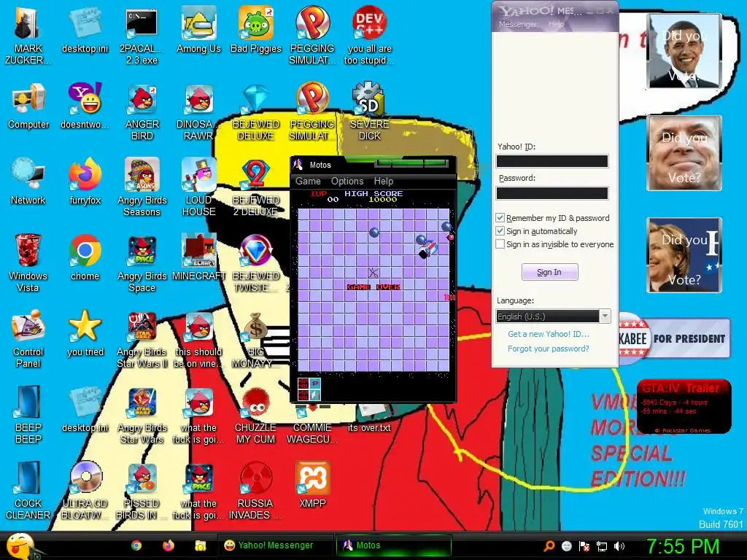Expand the Language dropdown in Yahoo Messenger
This screenshot has height=560, width=747.
point(605,316)
